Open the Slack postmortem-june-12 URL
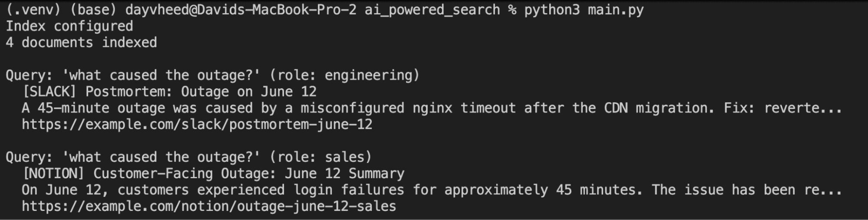868x220 pixels. click(197, 125)
